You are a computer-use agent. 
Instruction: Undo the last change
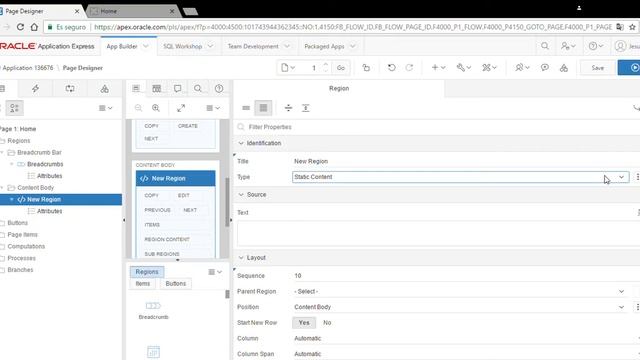tap(391, 68)
